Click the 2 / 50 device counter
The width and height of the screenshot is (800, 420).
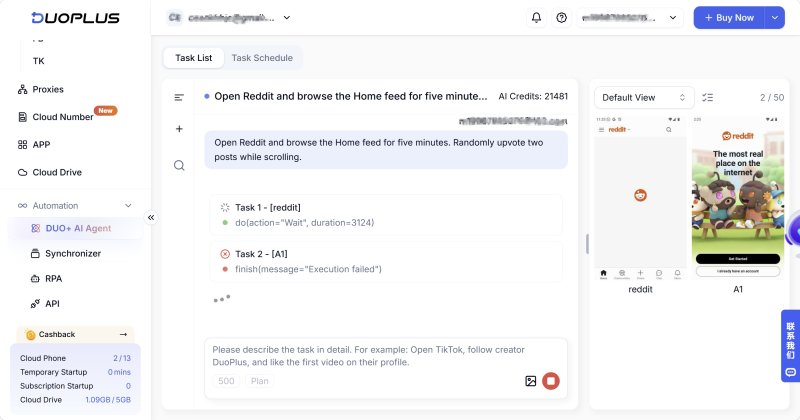(x=772, y=97)
